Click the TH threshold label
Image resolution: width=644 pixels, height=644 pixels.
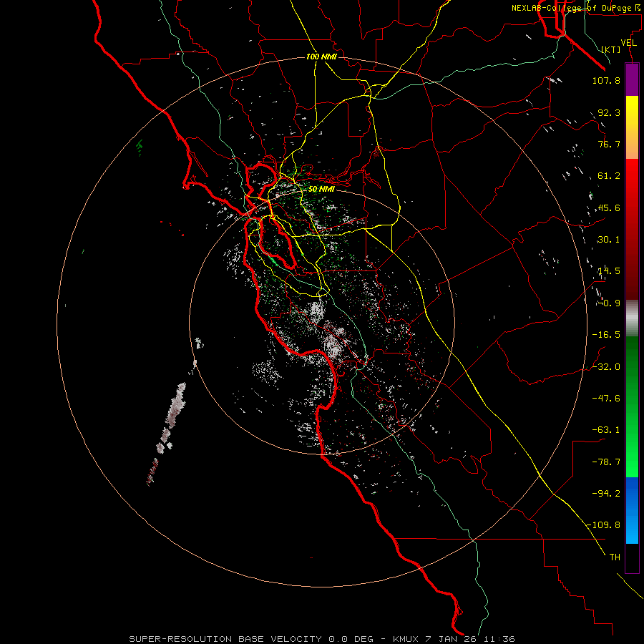coord(615,557)
